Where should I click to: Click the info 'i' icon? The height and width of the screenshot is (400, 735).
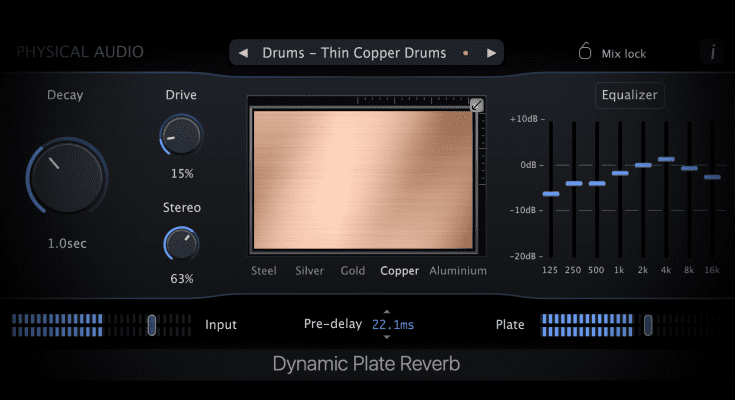(x=712, y=52)
